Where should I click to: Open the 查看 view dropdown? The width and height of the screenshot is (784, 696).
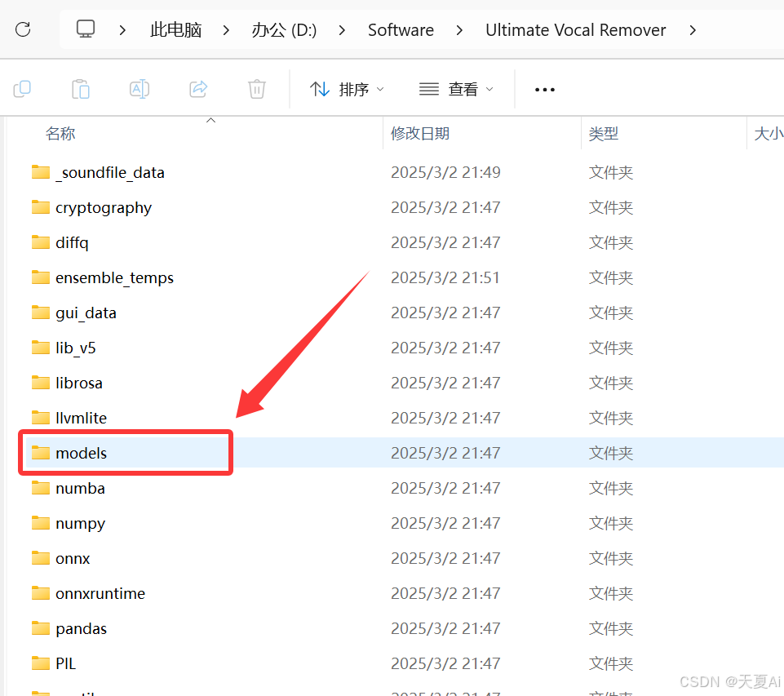456,90
